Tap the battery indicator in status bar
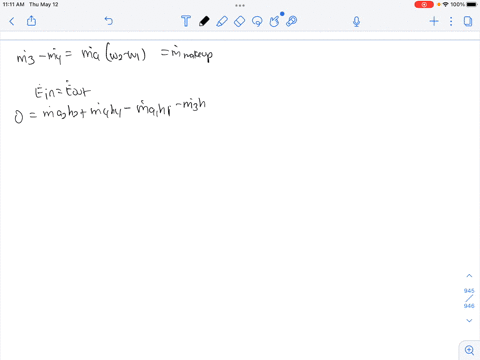Viewport: 480px width, 360px height. tap(472, 5)
